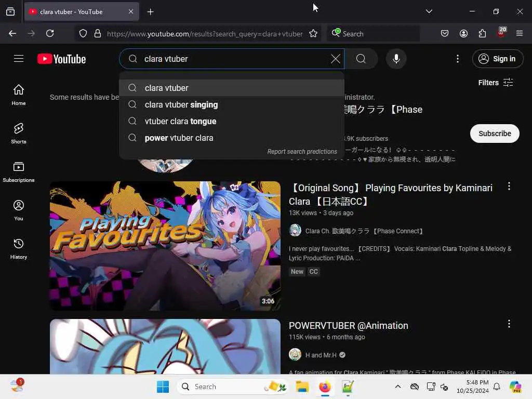Image resolution: width=532 pixels, height=399 pixels.
Task: Open extension with 20 badge
Action: point(501,33)
